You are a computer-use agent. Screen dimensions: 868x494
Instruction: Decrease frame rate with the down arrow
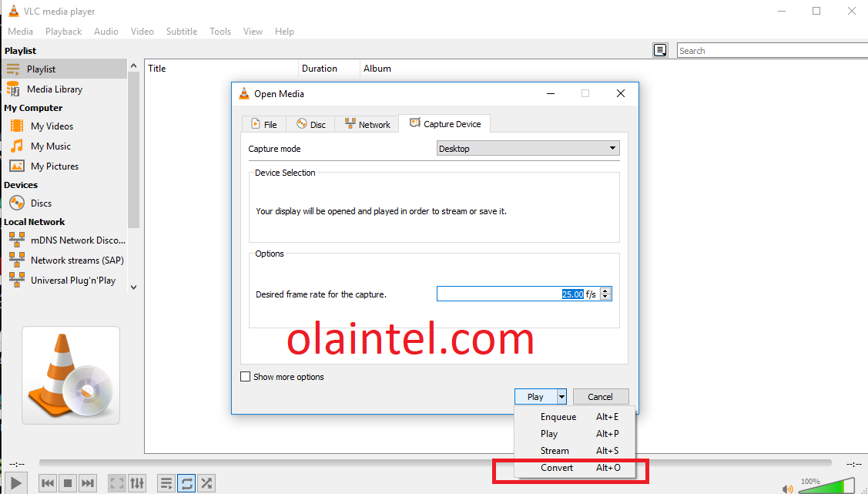(605, 297)
